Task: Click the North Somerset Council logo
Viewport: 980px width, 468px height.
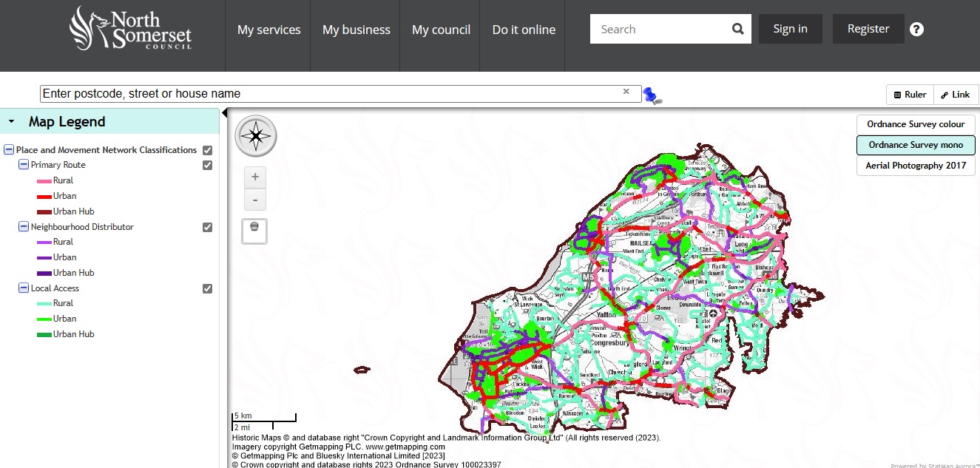Action: 131,29
